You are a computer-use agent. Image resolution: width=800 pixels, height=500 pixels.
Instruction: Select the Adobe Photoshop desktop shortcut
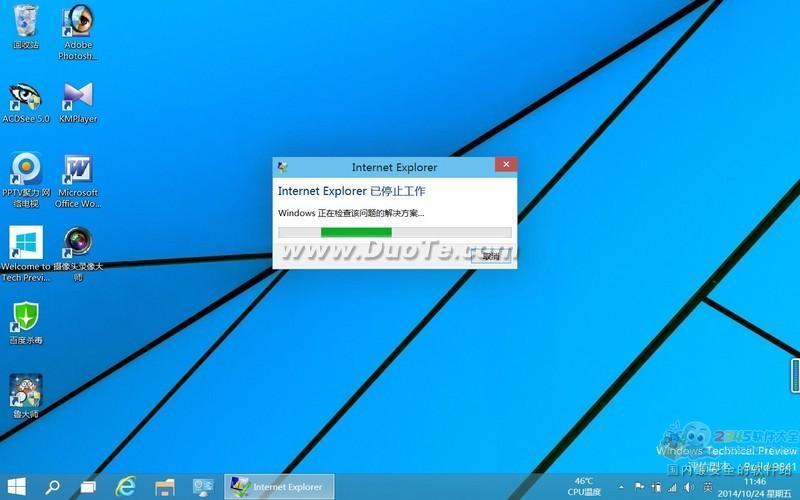78,32
